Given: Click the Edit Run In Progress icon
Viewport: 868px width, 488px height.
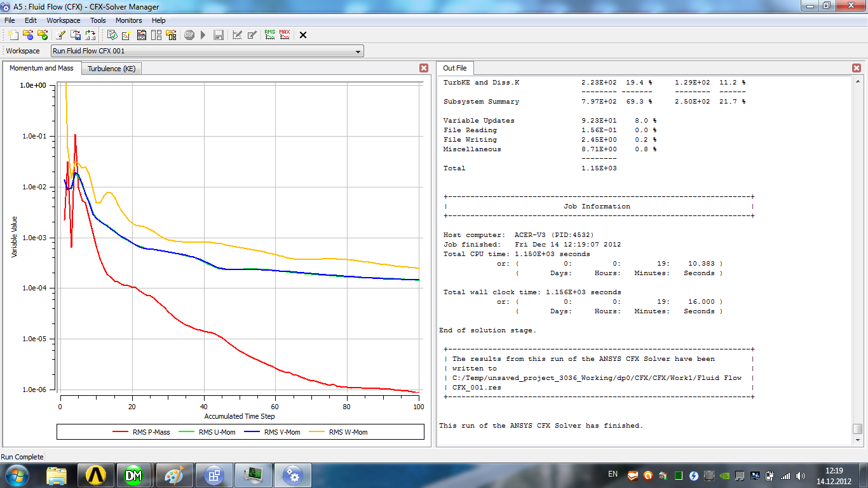Looking at the screenshot, I should click(x=237, y=35).
